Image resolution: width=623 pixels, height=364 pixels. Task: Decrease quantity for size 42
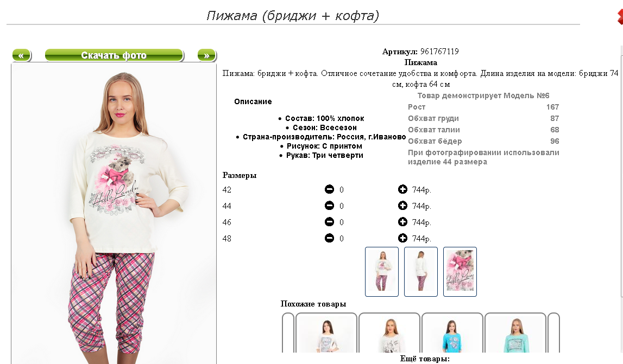tap(329, 189)
